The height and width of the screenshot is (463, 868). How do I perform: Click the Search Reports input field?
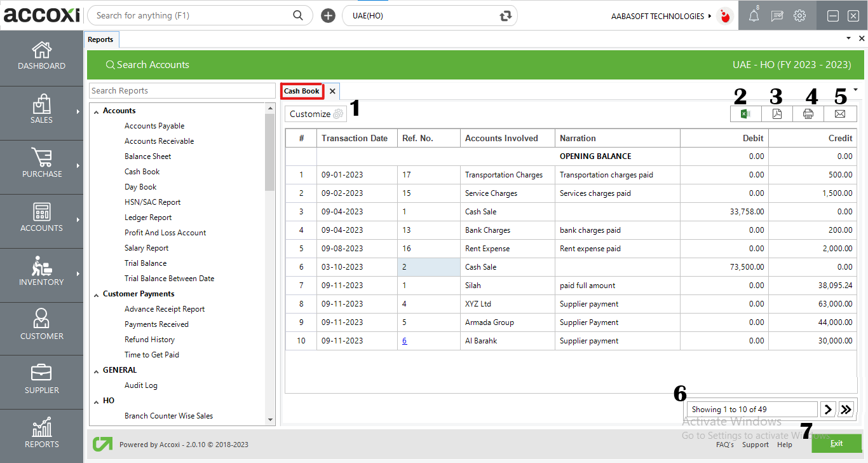(182, 90)
